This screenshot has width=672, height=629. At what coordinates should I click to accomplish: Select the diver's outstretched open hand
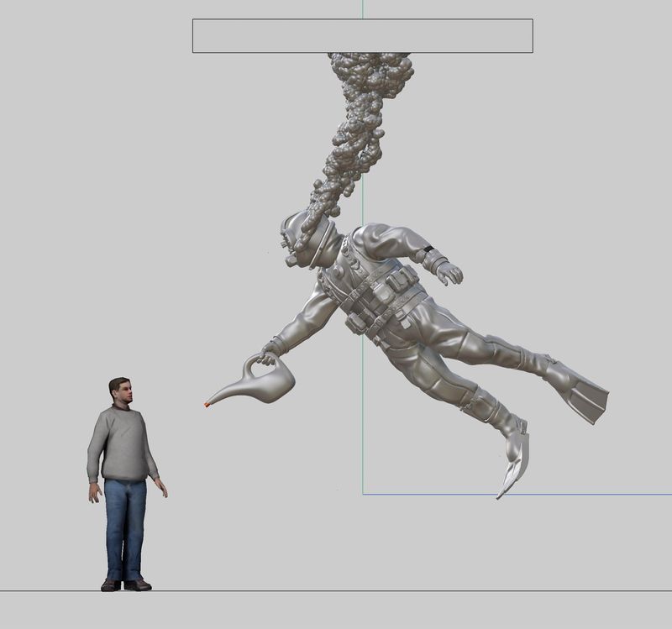click(x=448, y=272)
